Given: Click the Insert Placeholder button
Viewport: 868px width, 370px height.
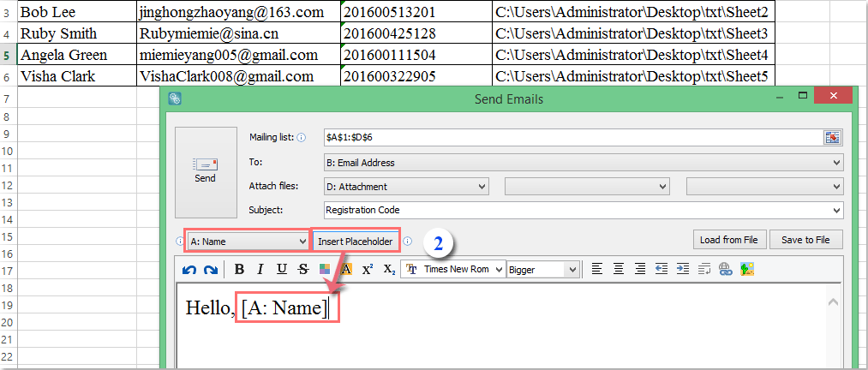Looking at the screenshot, I should pyautogui.click(x=355, y=242).
